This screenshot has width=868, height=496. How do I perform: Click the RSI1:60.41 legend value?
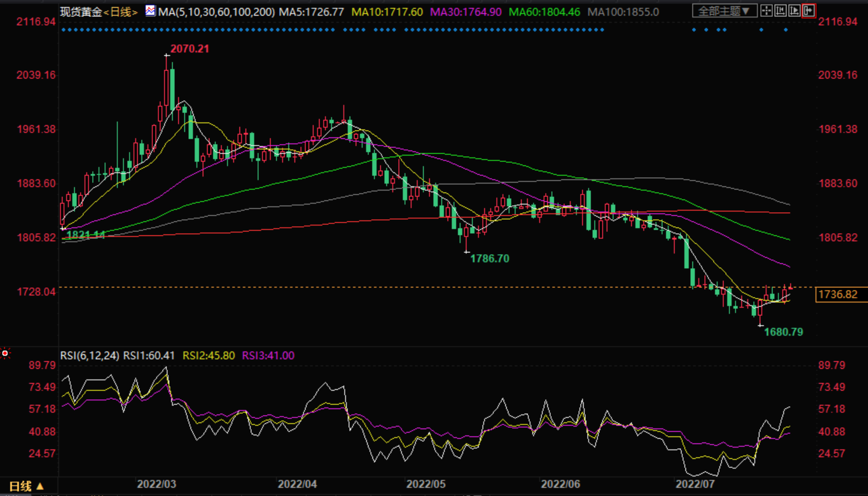click(149, 356)
